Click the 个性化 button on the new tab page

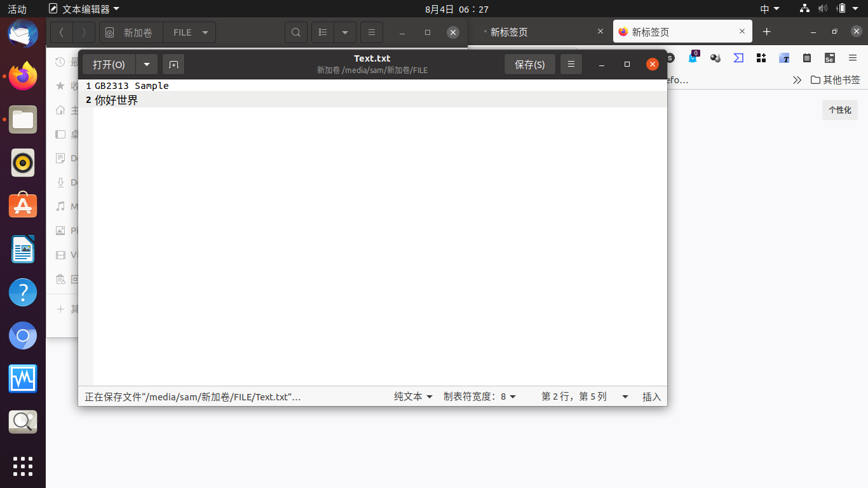(839, 109)
